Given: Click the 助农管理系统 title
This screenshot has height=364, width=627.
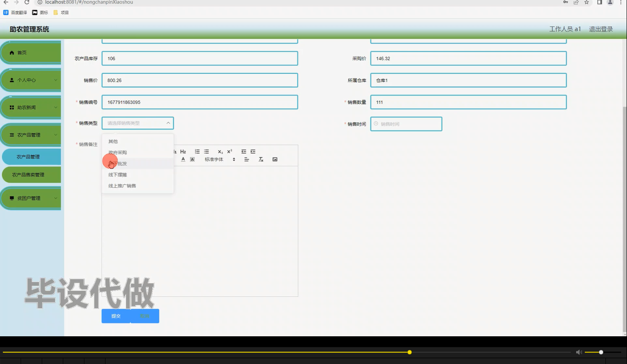Looking at the screenshot, I should (x=29, y=29).
